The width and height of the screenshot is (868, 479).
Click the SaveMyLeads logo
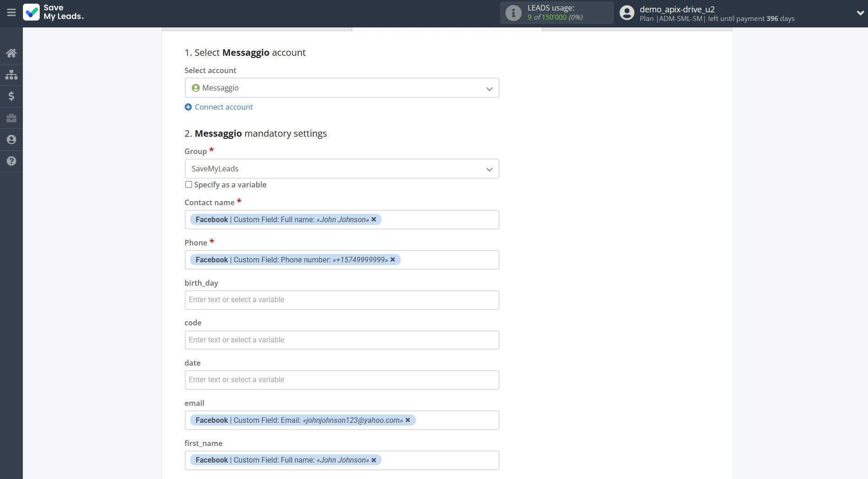pyautogui.click(x=54, y=12)
